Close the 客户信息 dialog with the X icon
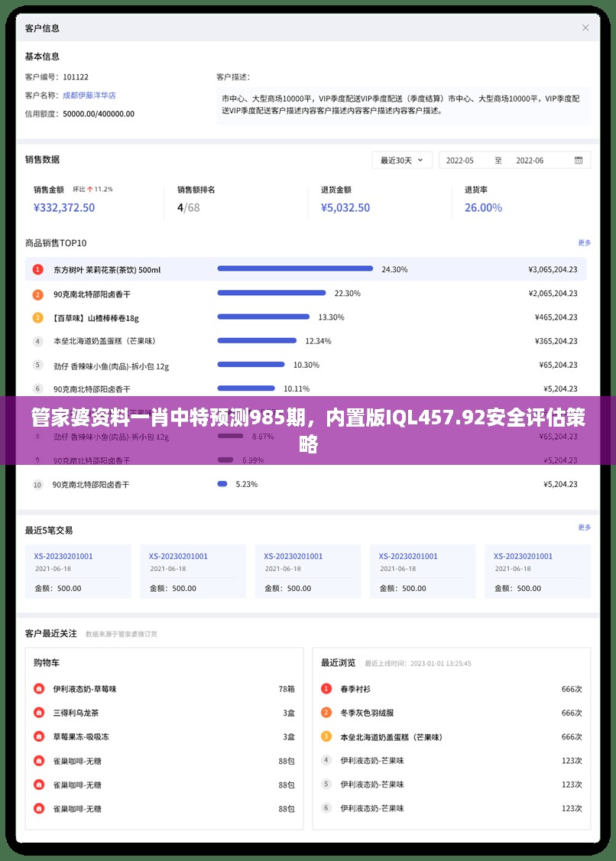This screenshot has width=616, height=861. pyautogui.click(x=585, y=28)
